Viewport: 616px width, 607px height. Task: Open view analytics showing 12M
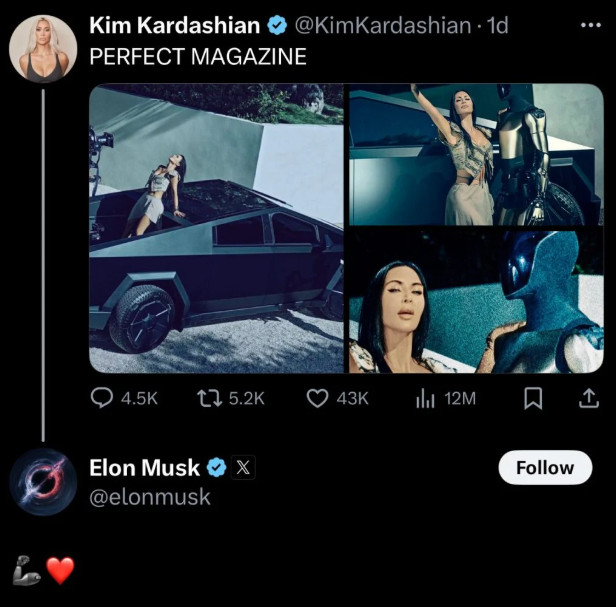pos(424,398)
